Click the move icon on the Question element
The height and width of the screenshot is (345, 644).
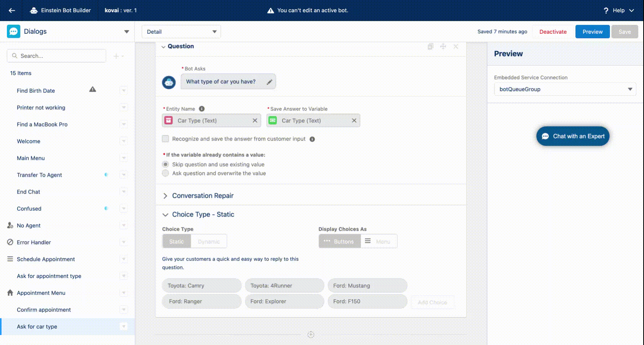443,46
